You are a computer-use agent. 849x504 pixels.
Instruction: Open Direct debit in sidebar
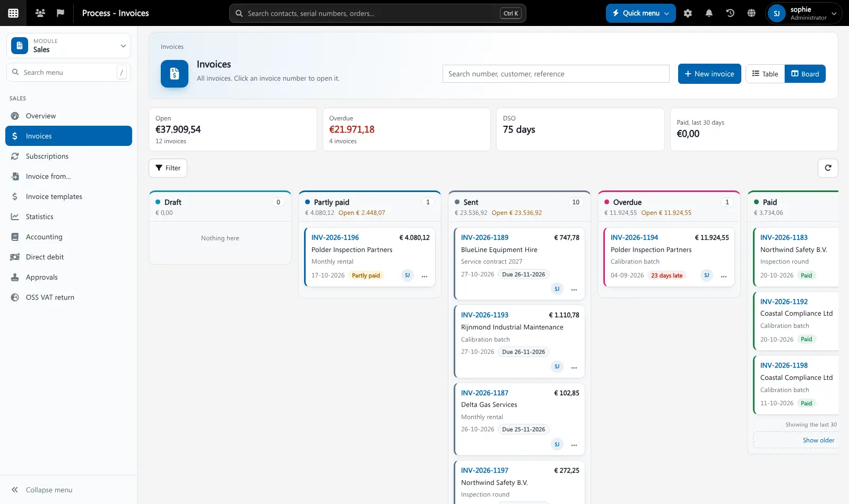coord(68,257)
